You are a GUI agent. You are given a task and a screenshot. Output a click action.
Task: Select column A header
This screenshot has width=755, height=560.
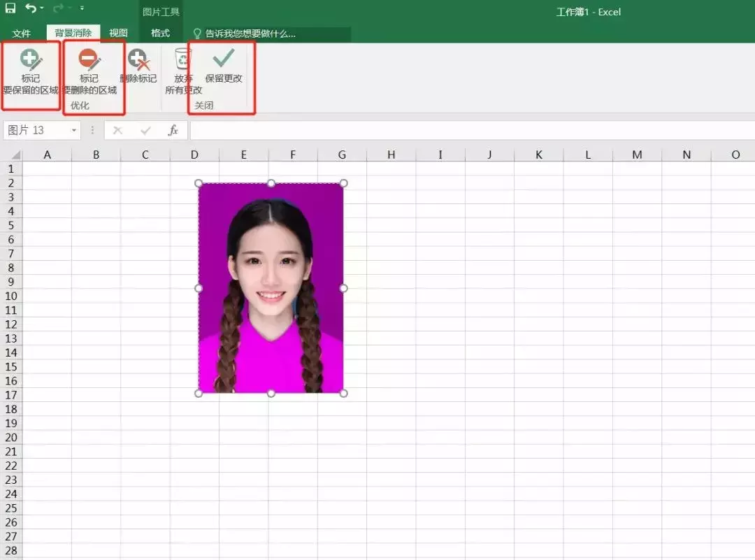(48, 155)
